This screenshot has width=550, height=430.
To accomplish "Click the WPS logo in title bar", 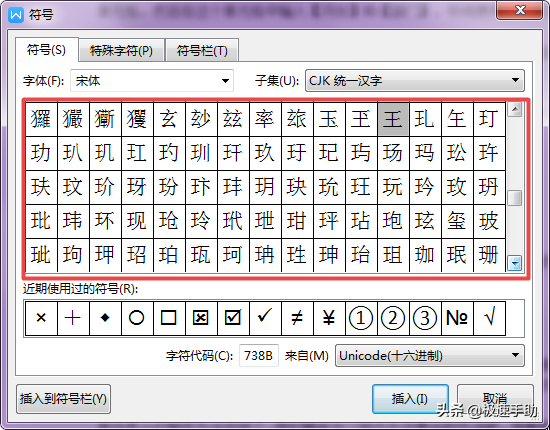I will coord(16,15).
